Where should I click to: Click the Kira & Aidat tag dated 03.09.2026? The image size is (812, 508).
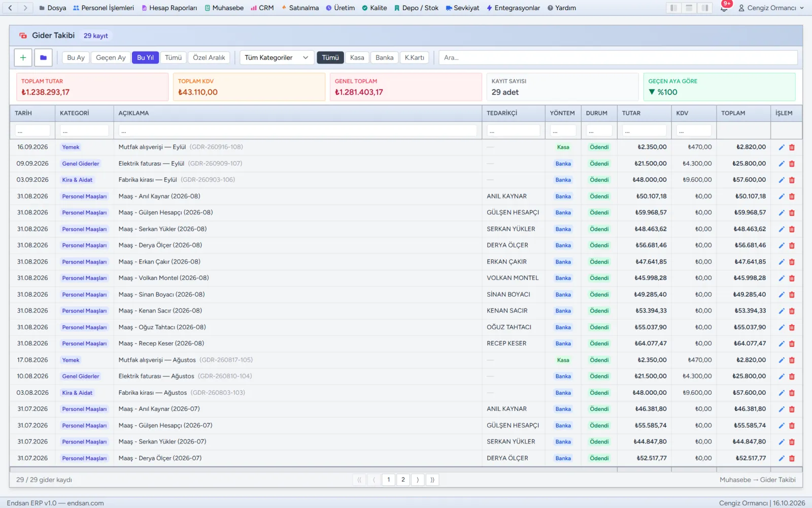point(77,180)
